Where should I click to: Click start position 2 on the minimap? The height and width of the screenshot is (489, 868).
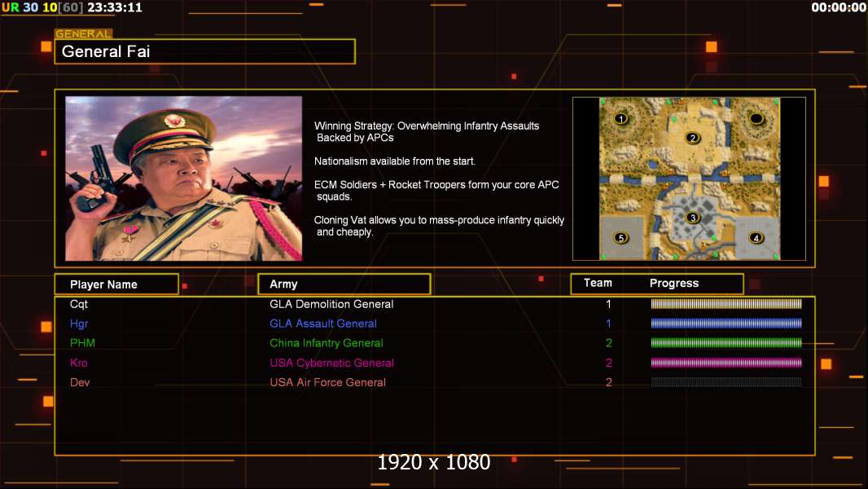coord(692,138)
